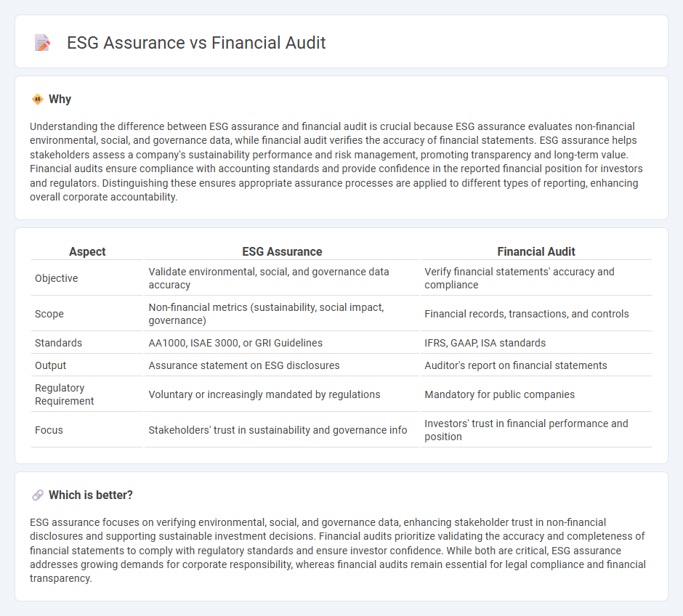The image size is (683, 616).
Task: Select the 'Output' row label
Action: pos(51,365)
